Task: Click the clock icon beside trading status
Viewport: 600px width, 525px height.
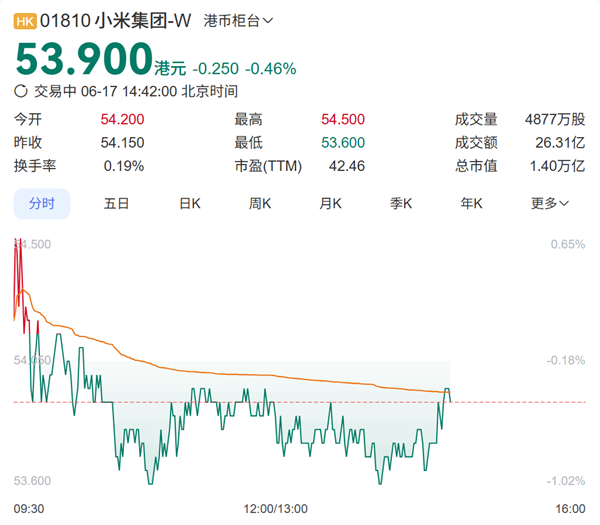Action: click(22, 91)
